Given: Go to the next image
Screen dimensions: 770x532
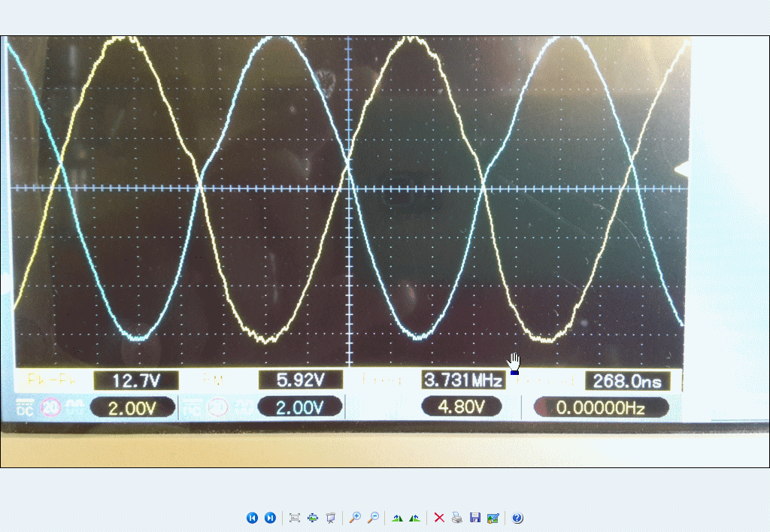Looking at the screenshot, I should [270, 518].
